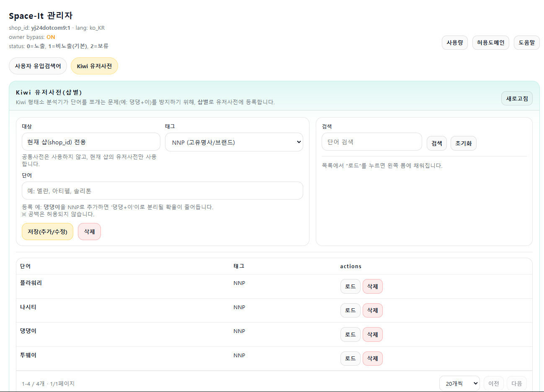The height and width of the screenshot is (392, 544).
Task: Delete the 나시티 dictionary entry
Action: coord(372,310)
